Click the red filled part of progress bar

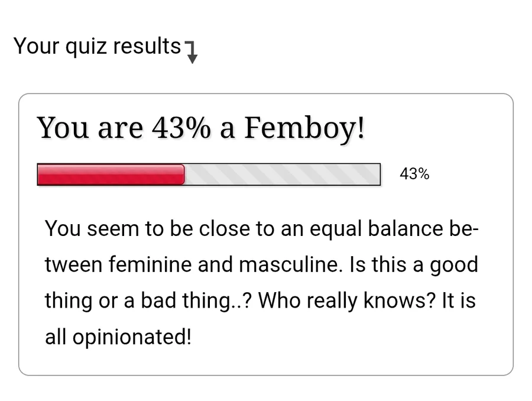[x=111, y=174]
